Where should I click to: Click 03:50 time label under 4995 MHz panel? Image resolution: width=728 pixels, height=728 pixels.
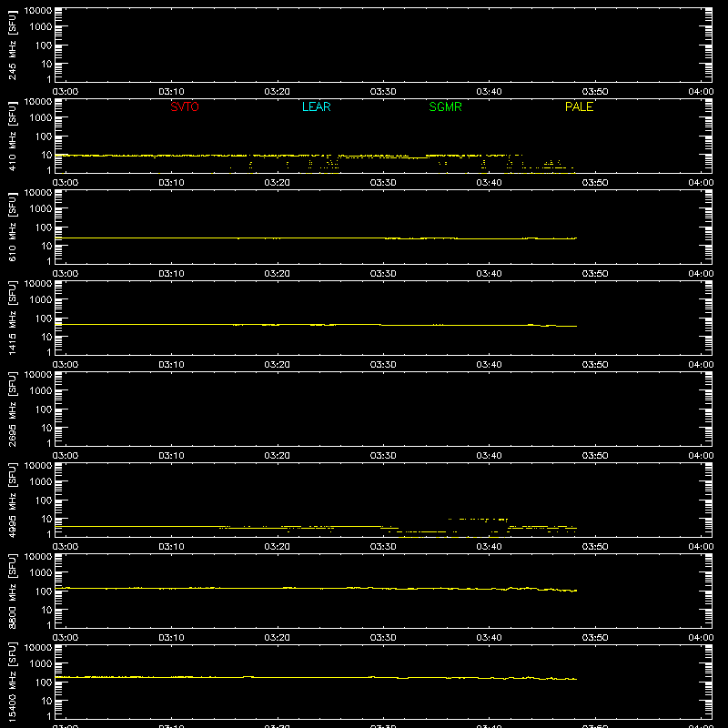(595, 547)
